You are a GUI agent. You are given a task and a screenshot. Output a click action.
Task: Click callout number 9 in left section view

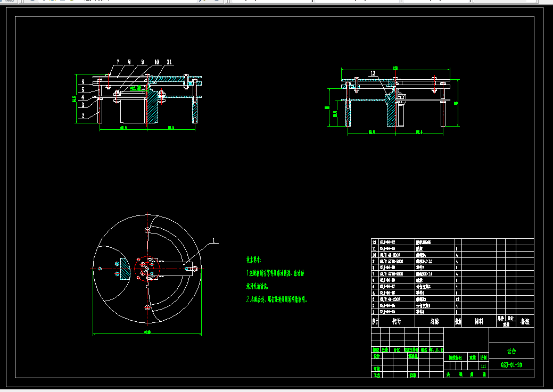pyautogui.click(x=143, y=62)
